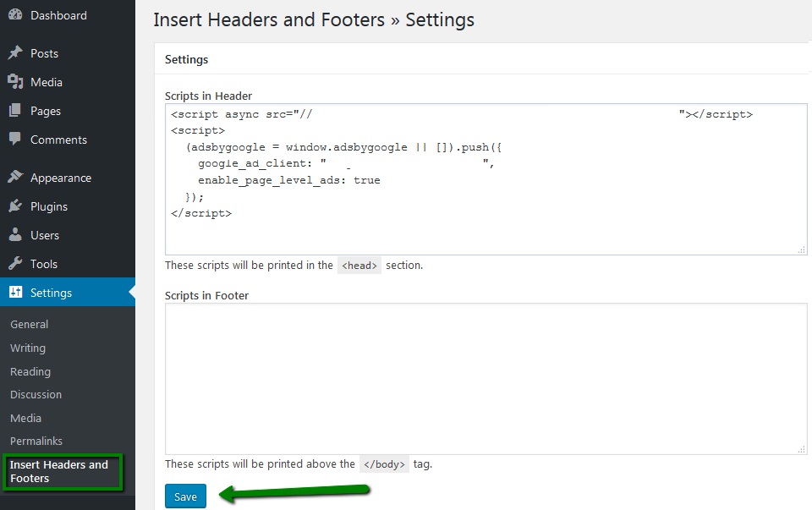Click the highlighted Settings menu label

pyautogui.click(x=52, y=293)
